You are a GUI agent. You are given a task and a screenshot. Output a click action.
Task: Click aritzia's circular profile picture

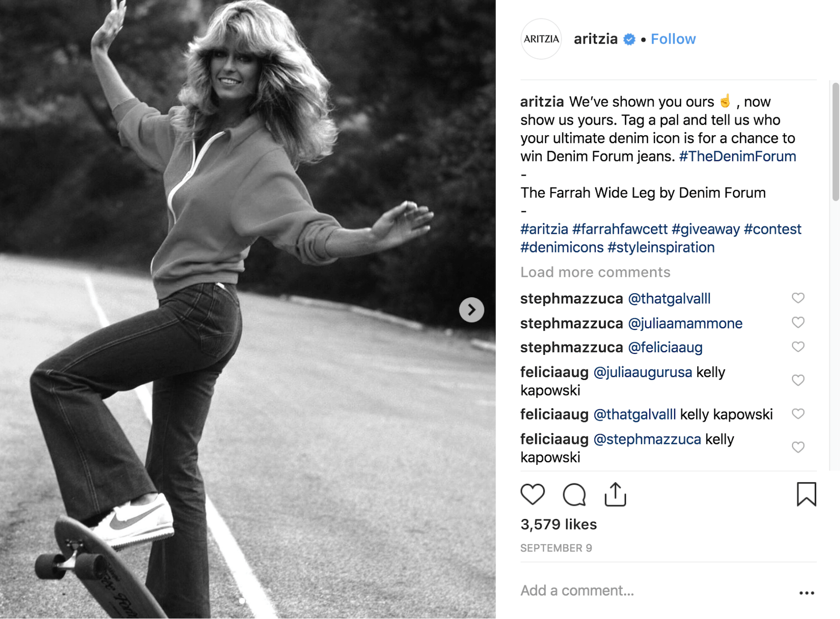point(541,39)
